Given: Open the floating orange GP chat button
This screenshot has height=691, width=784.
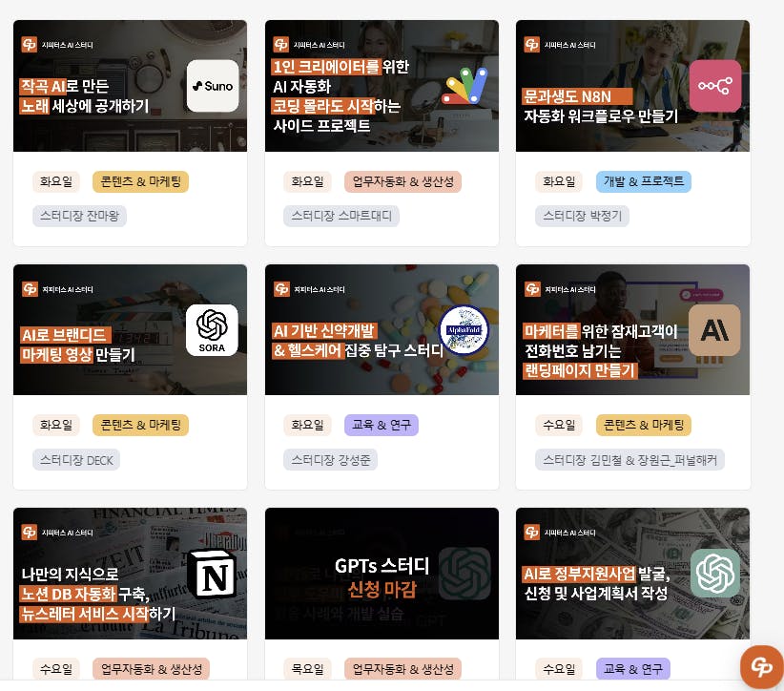Looking at the screenshot, I should click(761, 667).
